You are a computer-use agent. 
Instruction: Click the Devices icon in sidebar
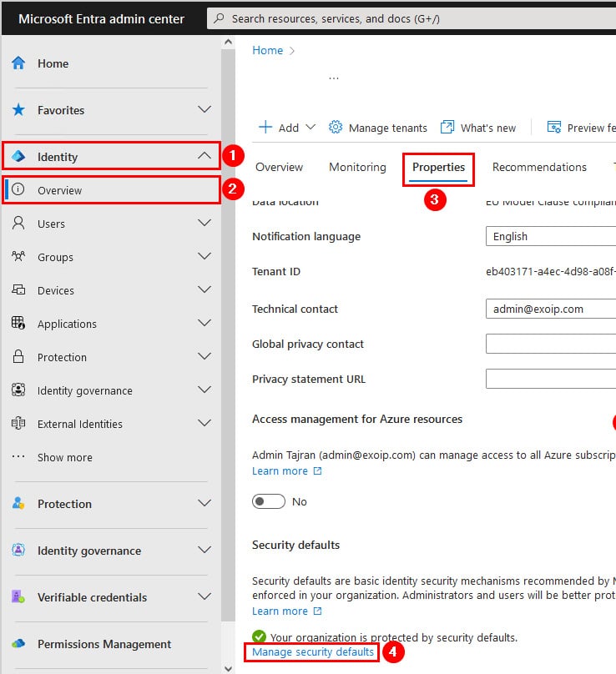tap(18, 289)
